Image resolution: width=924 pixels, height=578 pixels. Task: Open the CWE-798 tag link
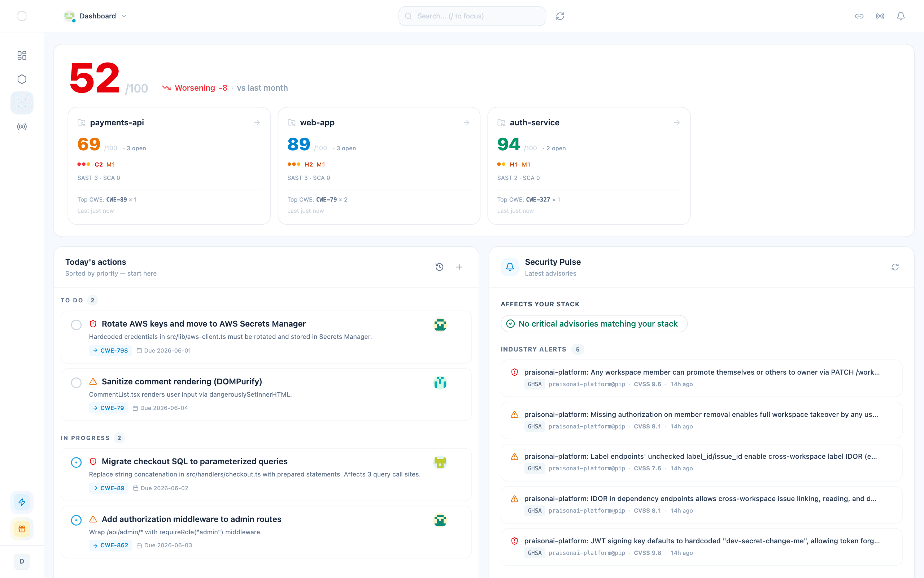(x=110, y=350)
